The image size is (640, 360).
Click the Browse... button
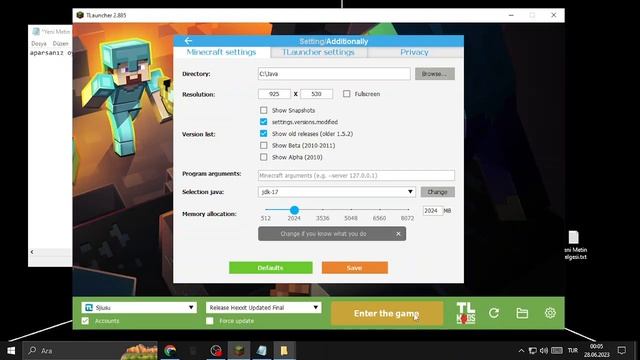(x=435, y=74)
